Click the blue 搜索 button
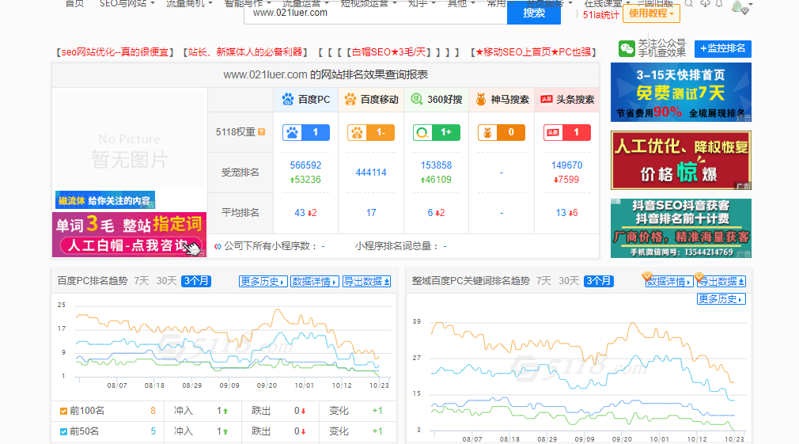Screen dimensions: 799x444 pyautogui.click(x=534, y=13)
